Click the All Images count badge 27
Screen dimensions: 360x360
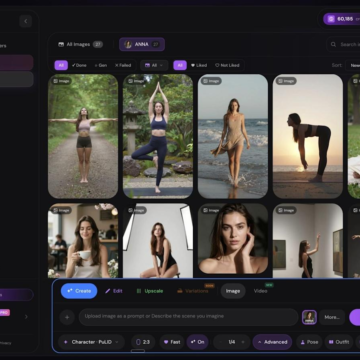[x=98, y=44]
